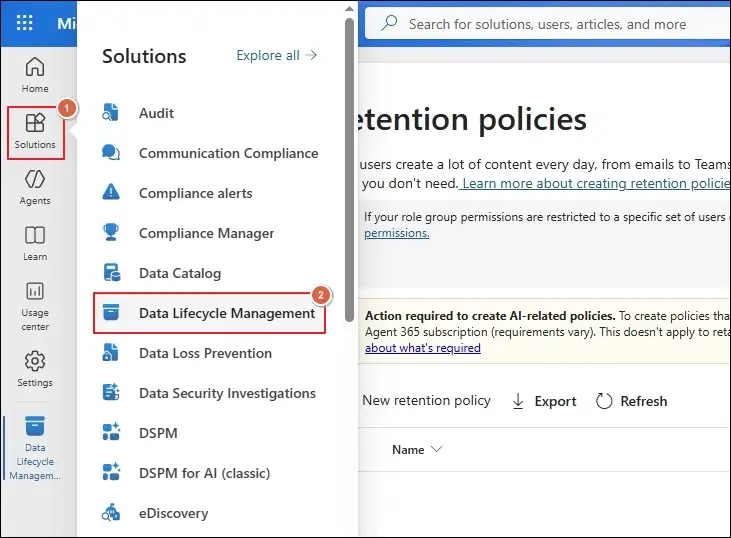The width and height of the screenshot is (731, 538).
Task: Select DSPM for AI (classic) label
Action: (204, 473)
